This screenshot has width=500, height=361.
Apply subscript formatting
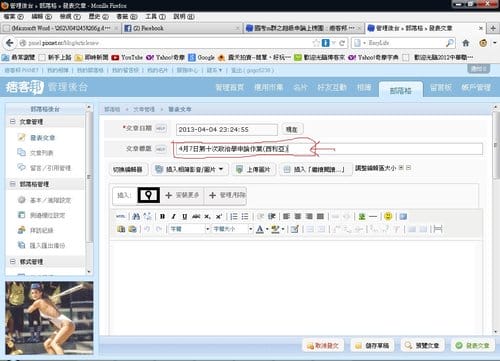click(x=207, y=216)
